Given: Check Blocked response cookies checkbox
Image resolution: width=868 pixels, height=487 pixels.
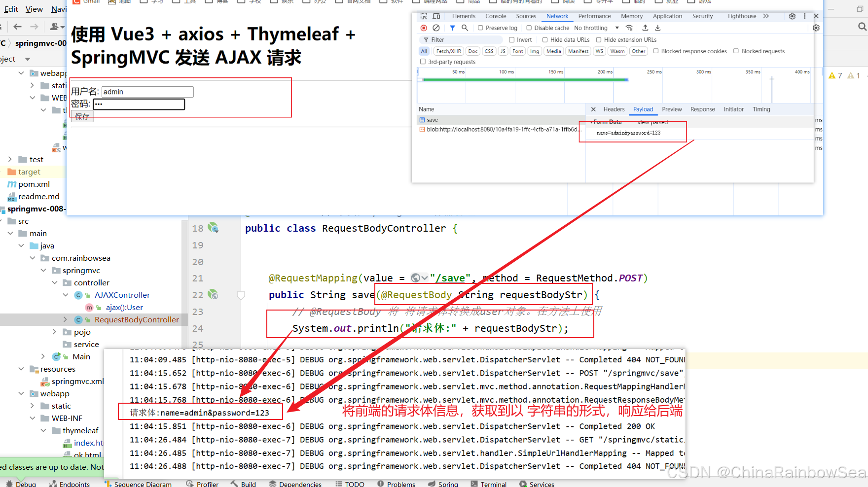Looking at the screenshot, I should point(656,51).
